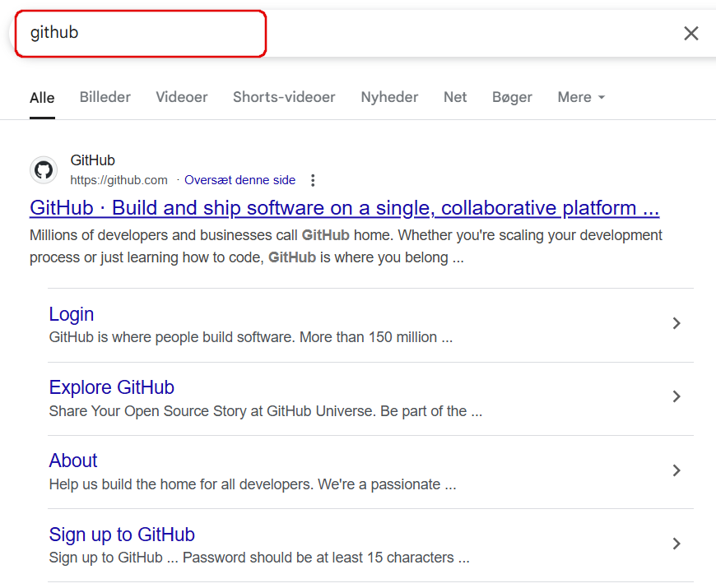Select the Alle tab
Viewport: 716px width, 588px height.
pos(42,98)
